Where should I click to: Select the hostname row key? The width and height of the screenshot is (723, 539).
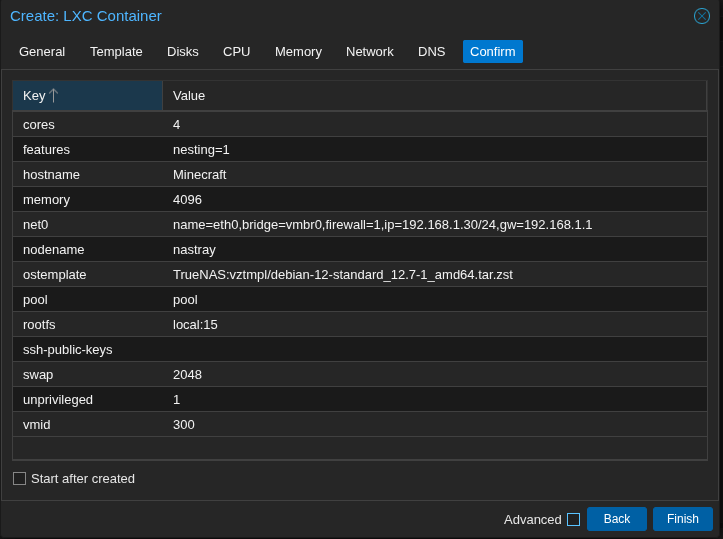pos(51,175)
